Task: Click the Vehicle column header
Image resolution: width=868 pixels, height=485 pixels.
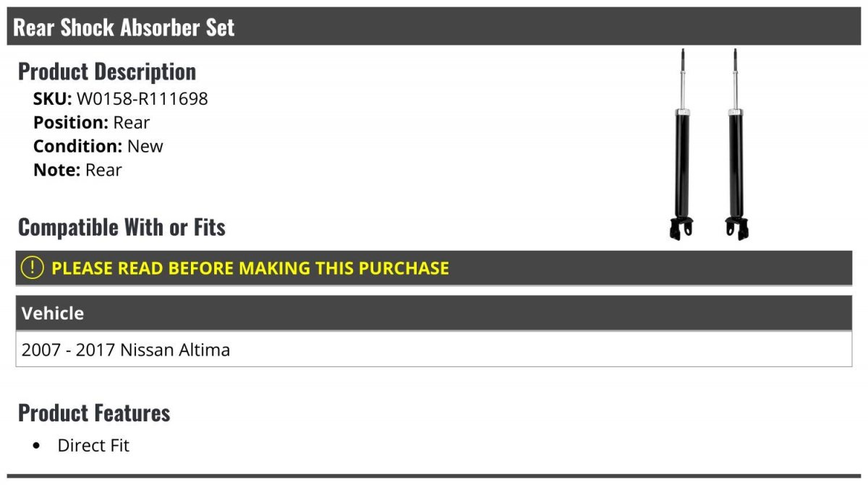Action: tap(53, 313)
